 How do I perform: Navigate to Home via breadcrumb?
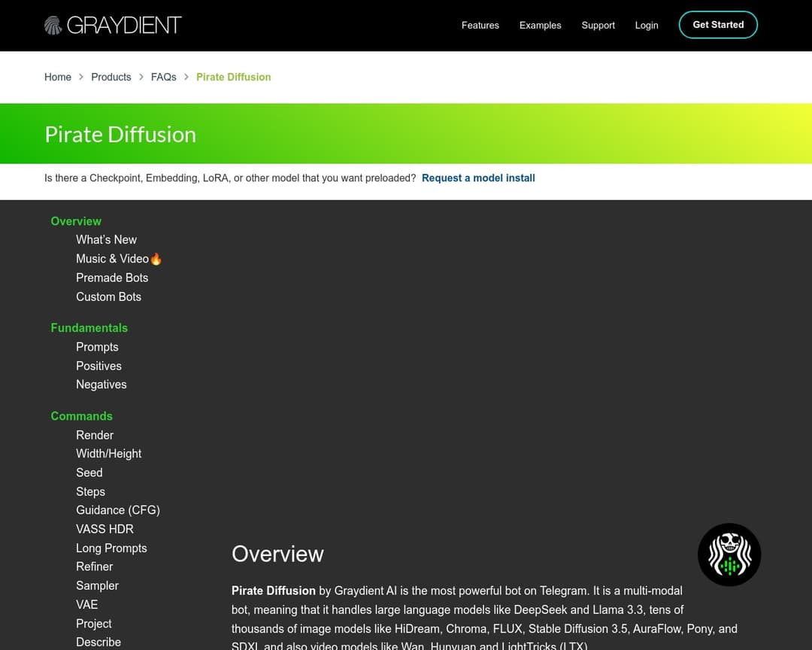point(58,77)
